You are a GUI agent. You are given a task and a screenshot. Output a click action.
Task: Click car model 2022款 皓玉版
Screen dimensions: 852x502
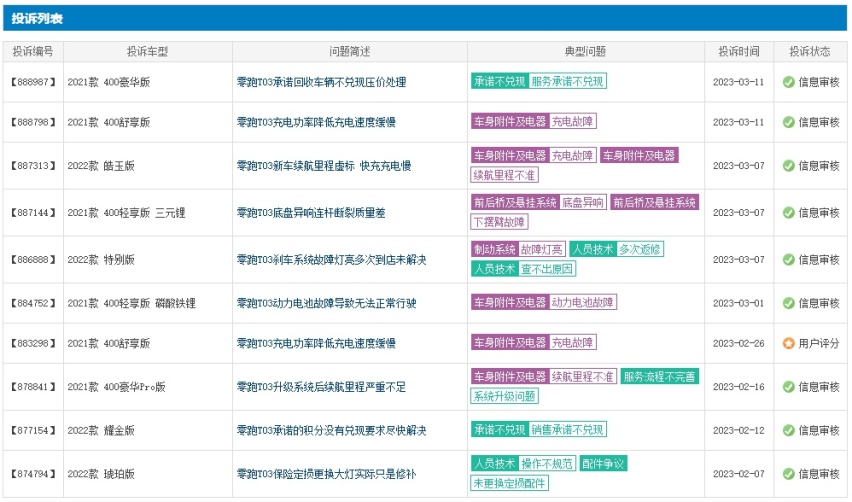[x=101, y=166]
